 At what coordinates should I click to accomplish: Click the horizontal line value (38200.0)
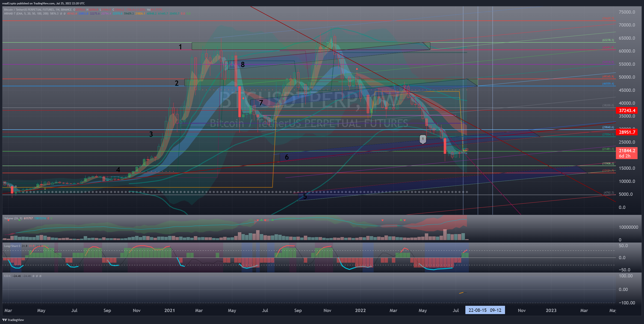click(608, 105)
